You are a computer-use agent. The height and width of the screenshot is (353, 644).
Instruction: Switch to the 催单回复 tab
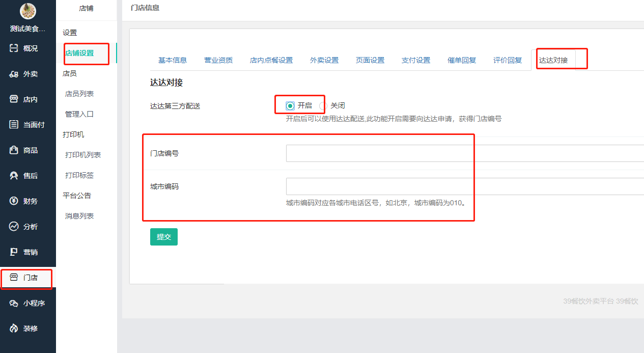(462, 60)
